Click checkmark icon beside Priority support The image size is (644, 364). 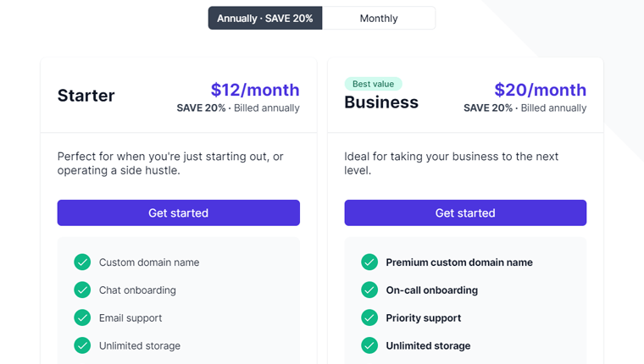pyautogui.click(x=369, y=317)
